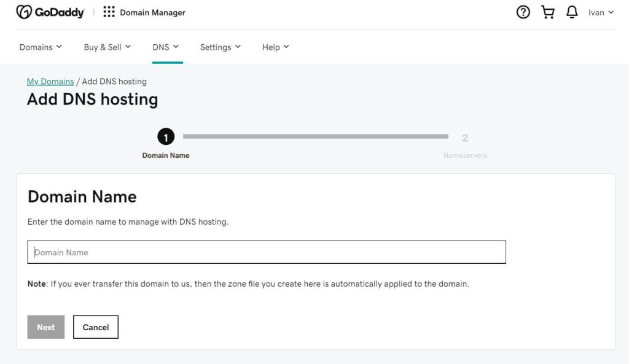Select step 1 Domain Name circle
The image size is (629, 364).
[166, 137]
